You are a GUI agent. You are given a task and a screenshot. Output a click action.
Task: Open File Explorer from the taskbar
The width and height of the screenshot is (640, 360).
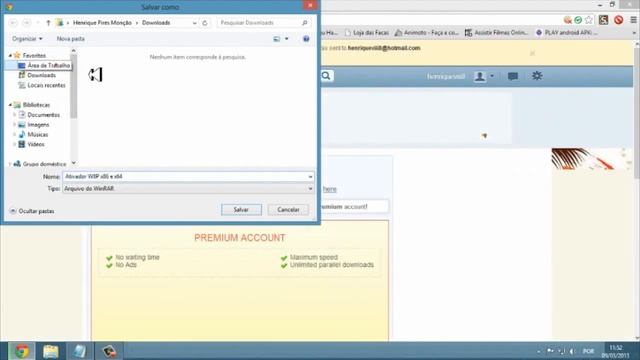tap(51, 351)
